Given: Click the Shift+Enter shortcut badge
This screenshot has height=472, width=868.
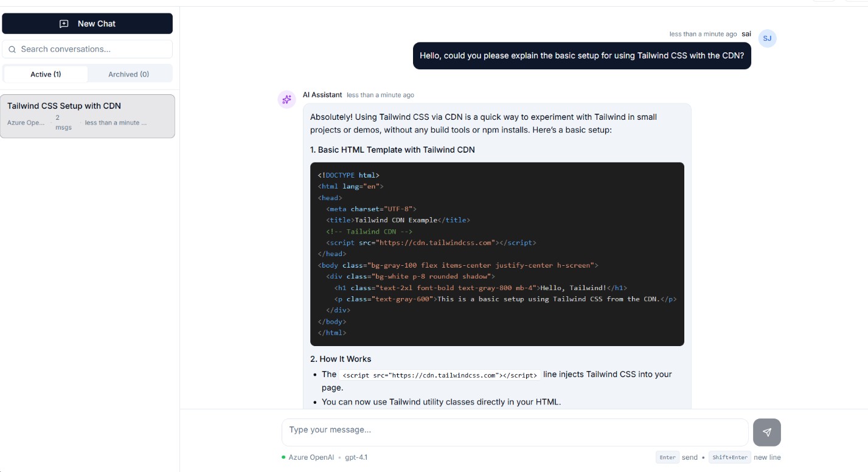Looking at the screenshot, I should (x=731, y=457).
